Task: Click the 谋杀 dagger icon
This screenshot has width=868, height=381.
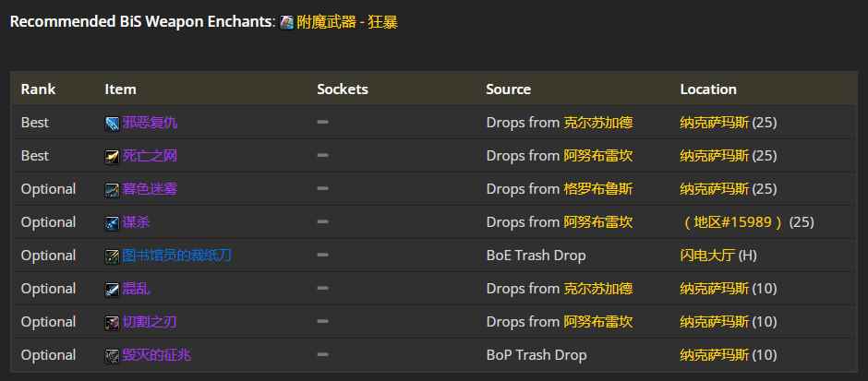Action: (x=112, y=223)
